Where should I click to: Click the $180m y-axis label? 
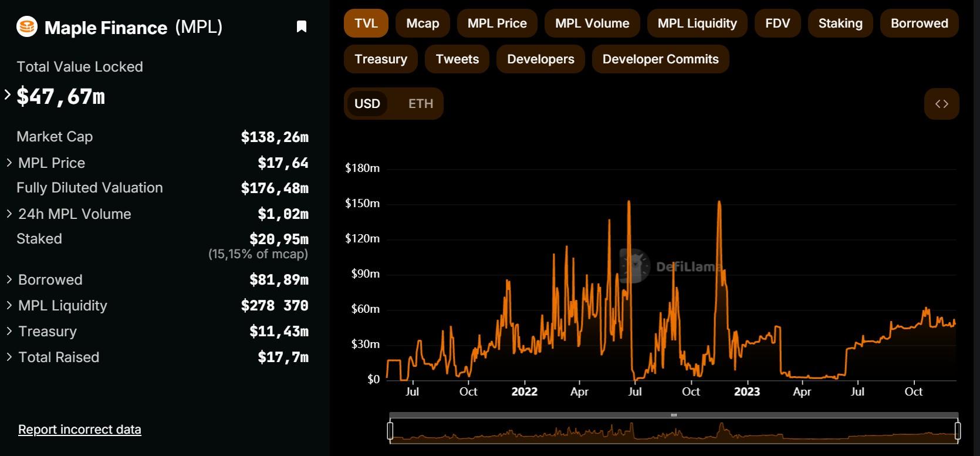[363, 168]
